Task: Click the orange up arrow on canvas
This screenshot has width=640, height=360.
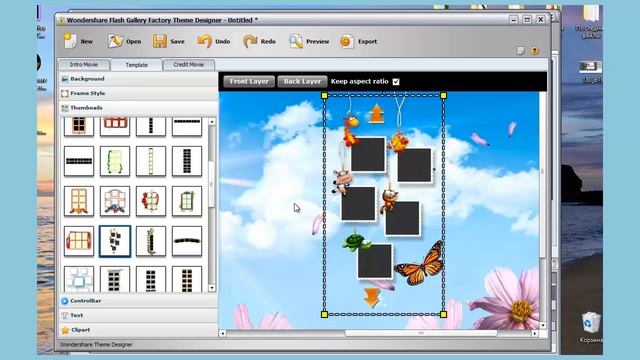Action: (x=376, y=114)
